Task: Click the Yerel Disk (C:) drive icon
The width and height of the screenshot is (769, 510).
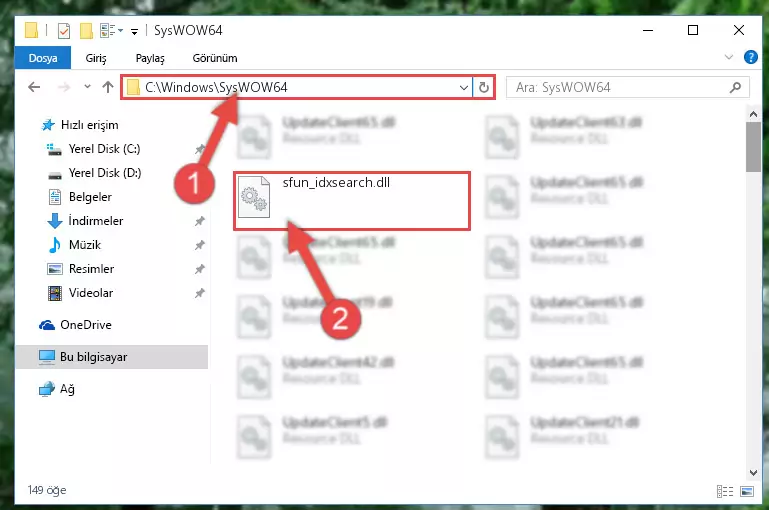Action: [x=54, y=149]
